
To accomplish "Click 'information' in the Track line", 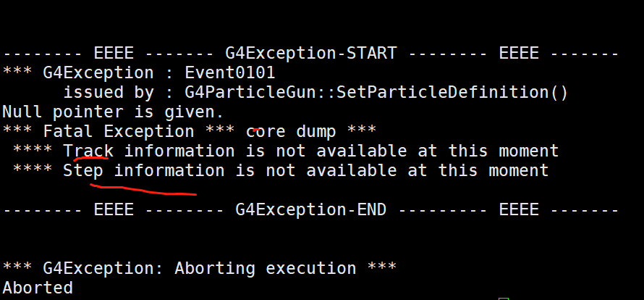I will click(x=179, y=151).
